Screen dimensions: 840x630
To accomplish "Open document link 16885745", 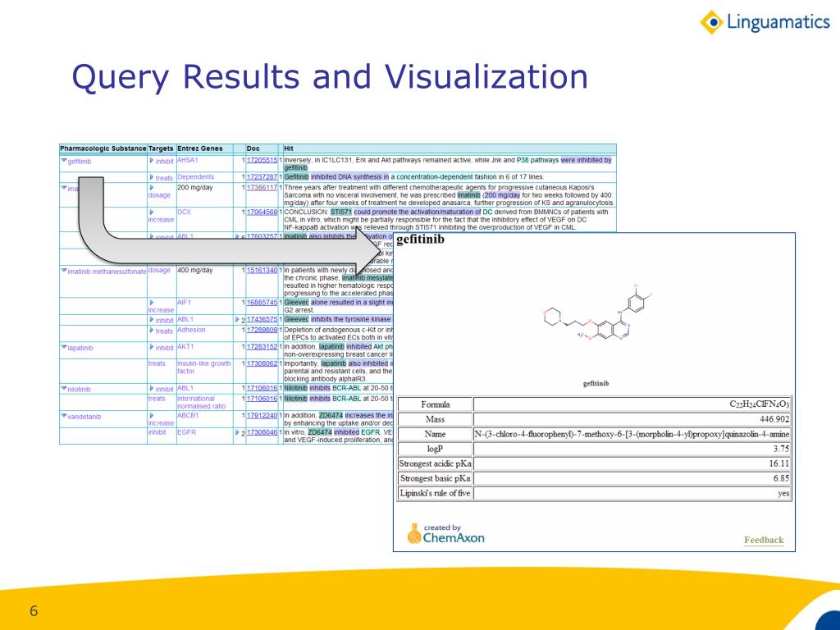I will click(262, 303).
